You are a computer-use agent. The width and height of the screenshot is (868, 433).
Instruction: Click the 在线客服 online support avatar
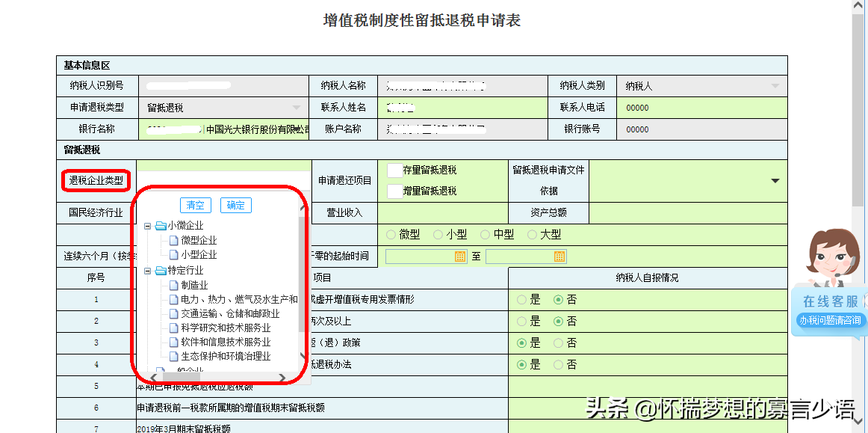[833, 260]
